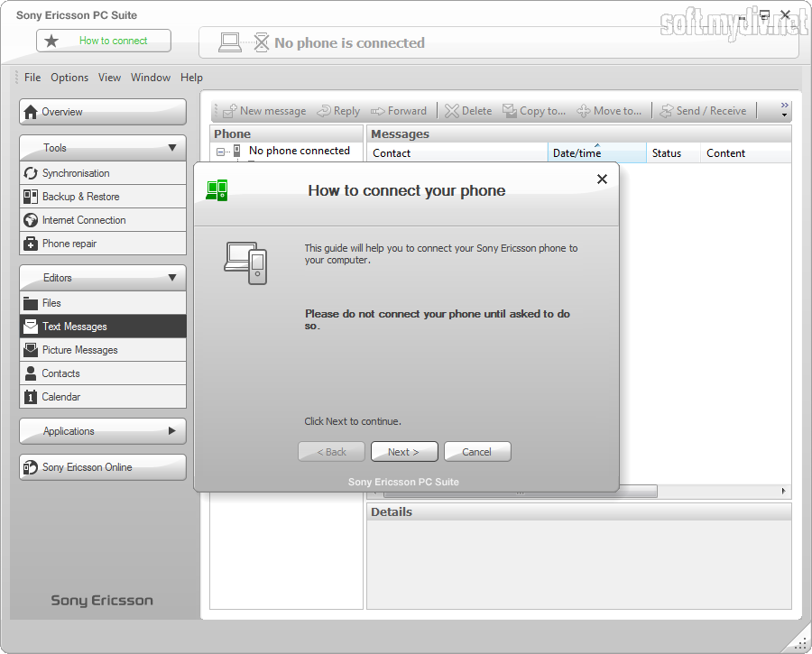Image resolution: width=812 pixels, height=654 pixels.
Task: Sort messages by Date/time column
Action: 596,153
